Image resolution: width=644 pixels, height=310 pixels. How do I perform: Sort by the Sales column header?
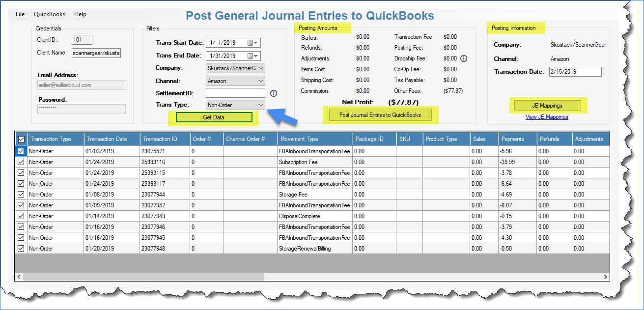484,139
